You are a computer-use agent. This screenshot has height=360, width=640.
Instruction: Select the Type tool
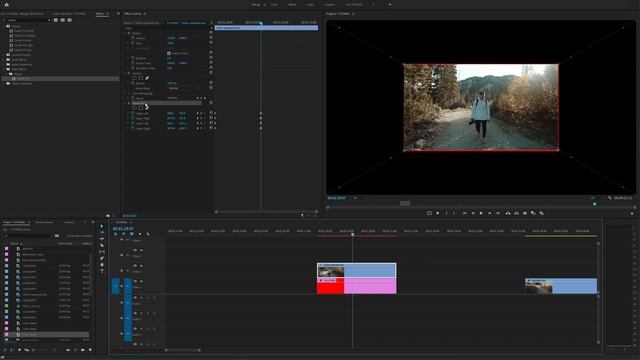click(102, 271)
